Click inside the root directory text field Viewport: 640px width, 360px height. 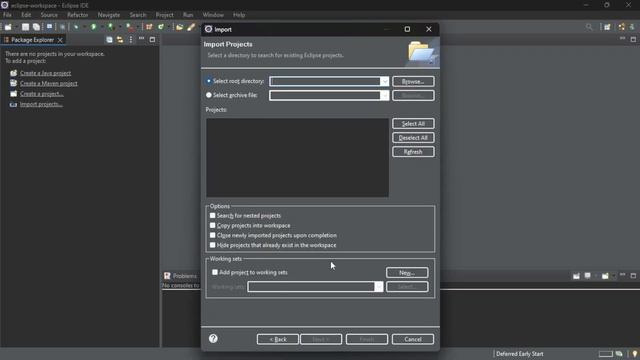pos(325,82)
